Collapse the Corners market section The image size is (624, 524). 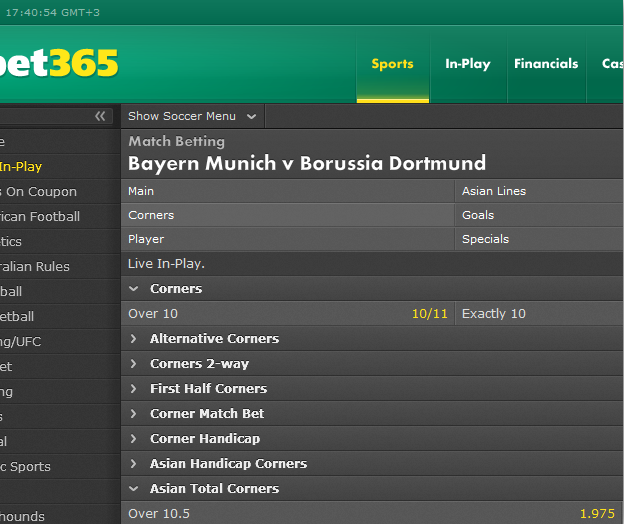(x=372, y=288)
